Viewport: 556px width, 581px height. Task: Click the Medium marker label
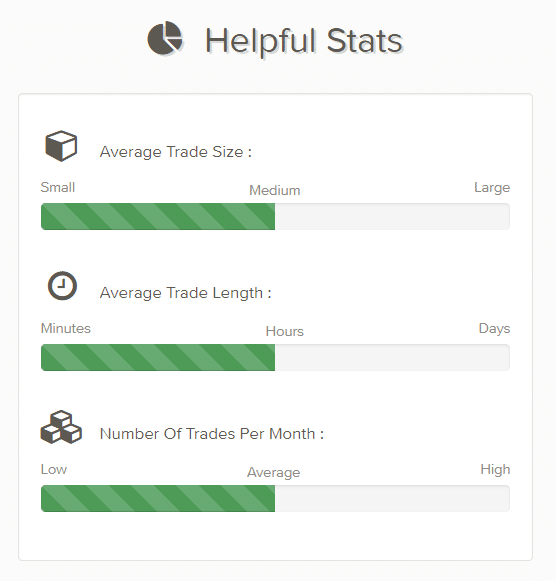point(274,190)
